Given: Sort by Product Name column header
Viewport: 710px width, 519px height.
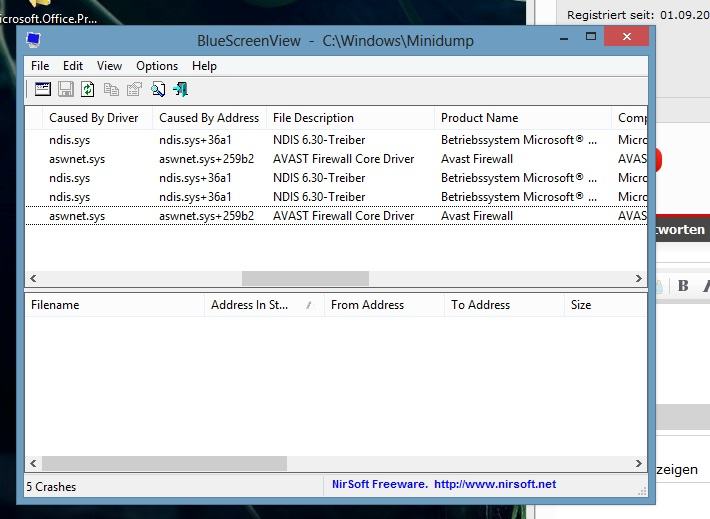Looking at the screenshot, I should [x=523, y=118].
